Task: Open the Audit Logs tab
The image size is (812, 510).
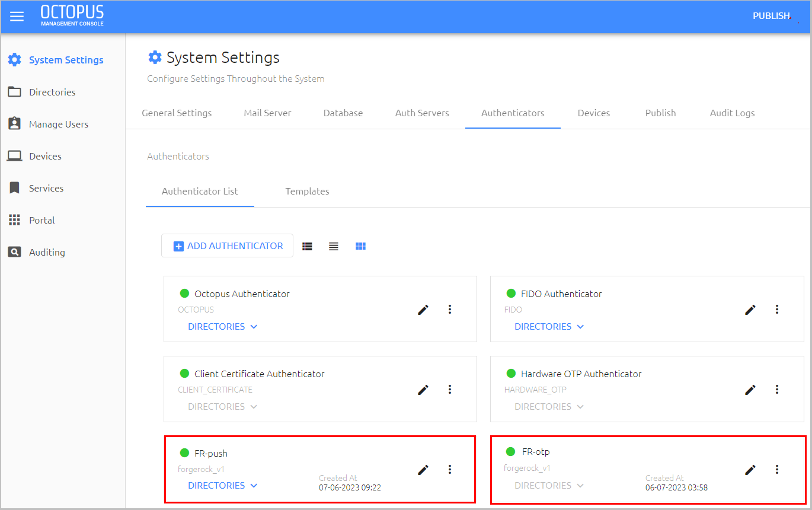Action: [733, 113]
